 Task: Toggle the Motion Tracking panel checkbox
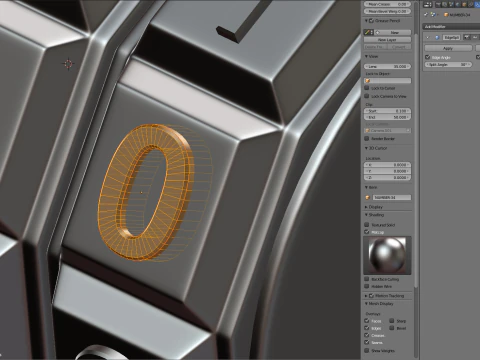point(371,296)
